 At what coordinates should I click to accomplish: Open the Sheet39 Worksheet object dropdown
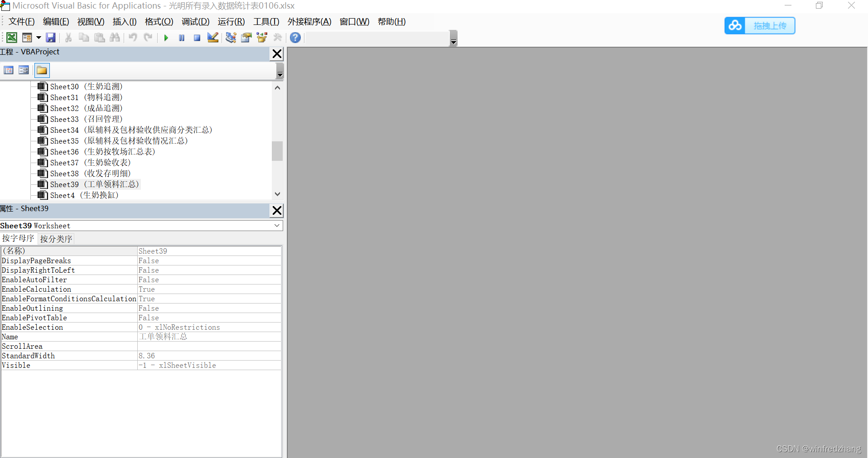point(277,226)
